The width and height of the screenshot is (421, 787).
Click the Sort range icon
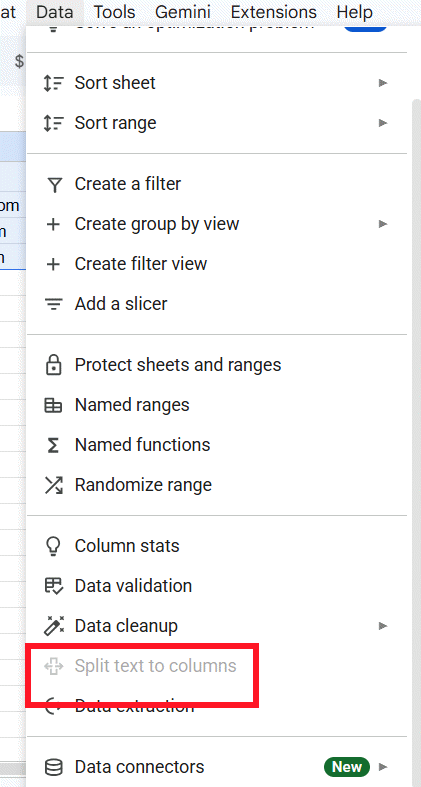pos(53,123)
